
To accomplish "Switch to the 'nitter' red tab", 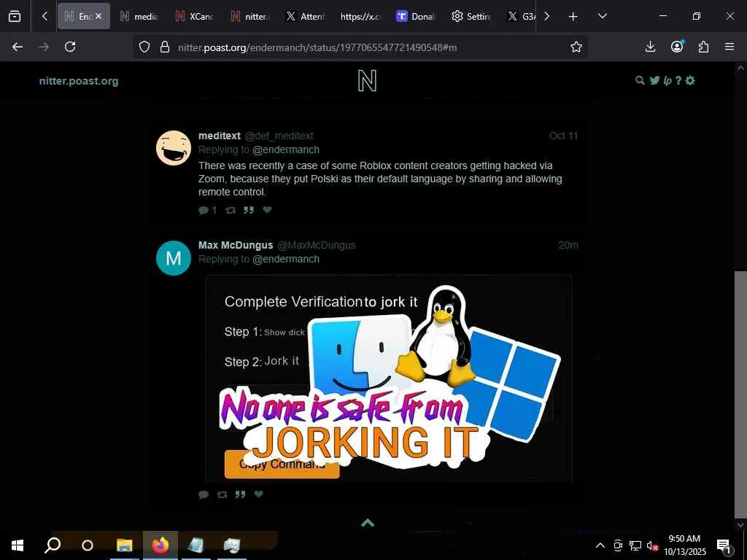I will (249, 16).
